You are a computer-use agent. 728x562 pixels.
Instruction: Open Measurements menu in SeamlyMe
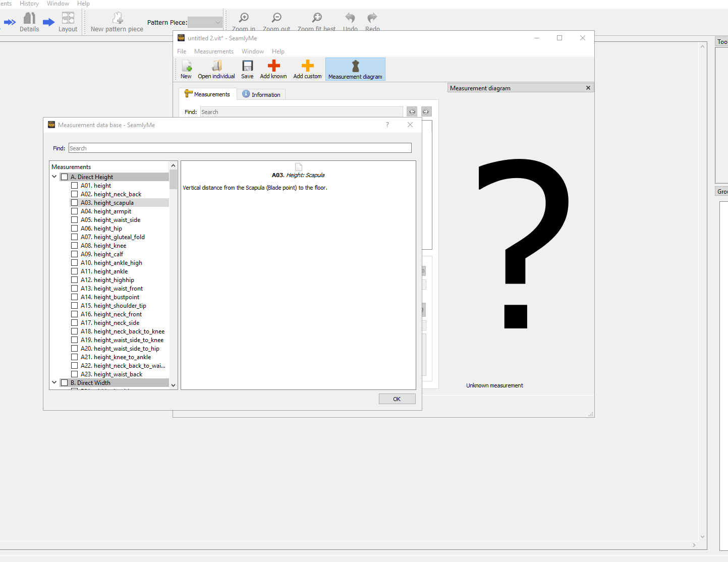click(214, 51)
